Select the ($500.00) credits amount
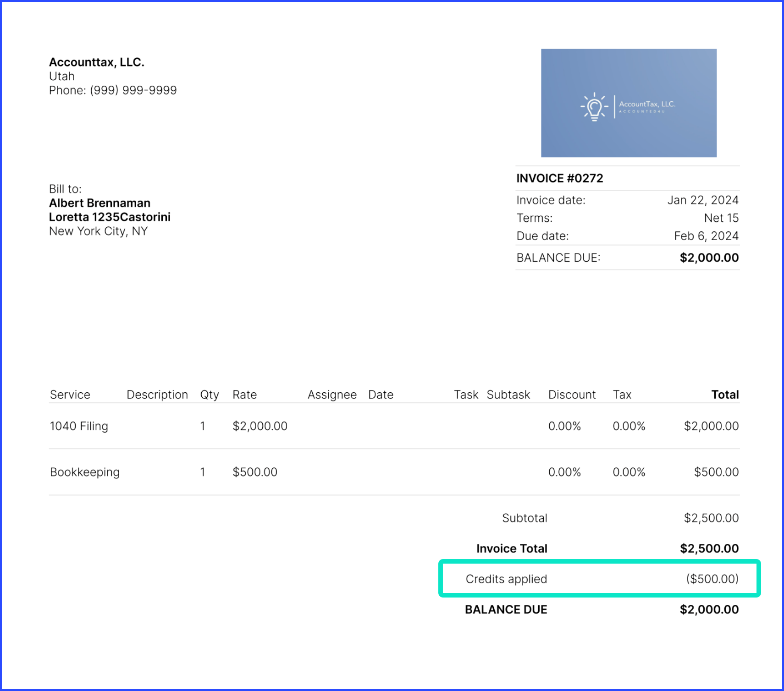This screenshot has height=691, width=784. [x=712, y=579]
